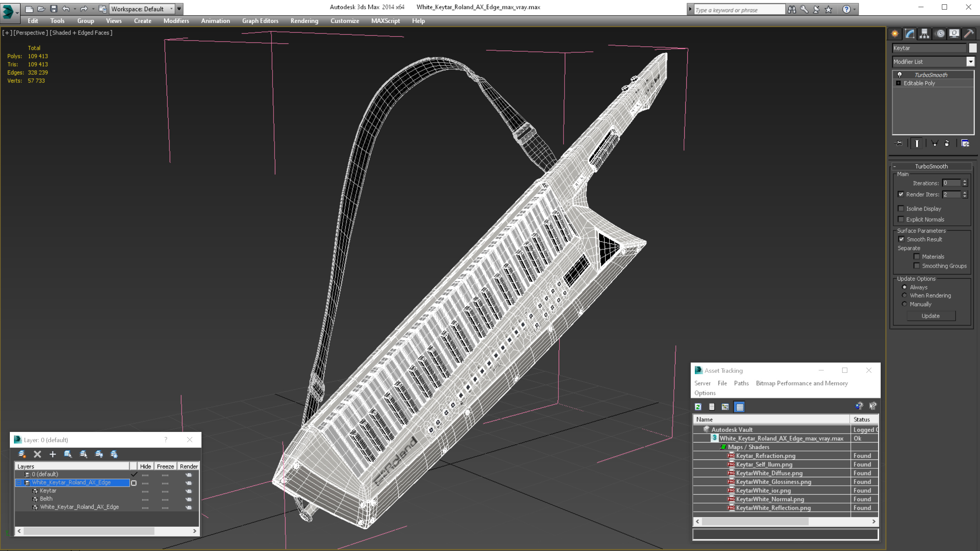Delete highlighted layer with X icon

37,454
